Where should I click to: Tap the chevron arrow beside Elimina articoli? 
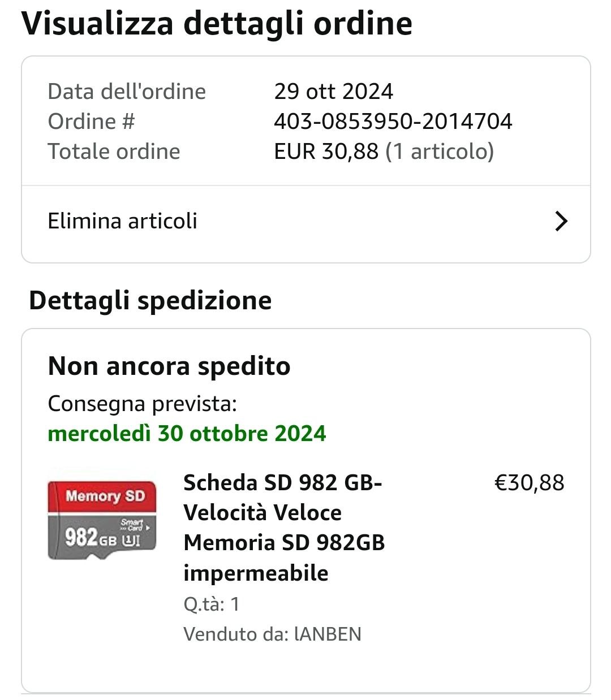[x=561, y=221]
